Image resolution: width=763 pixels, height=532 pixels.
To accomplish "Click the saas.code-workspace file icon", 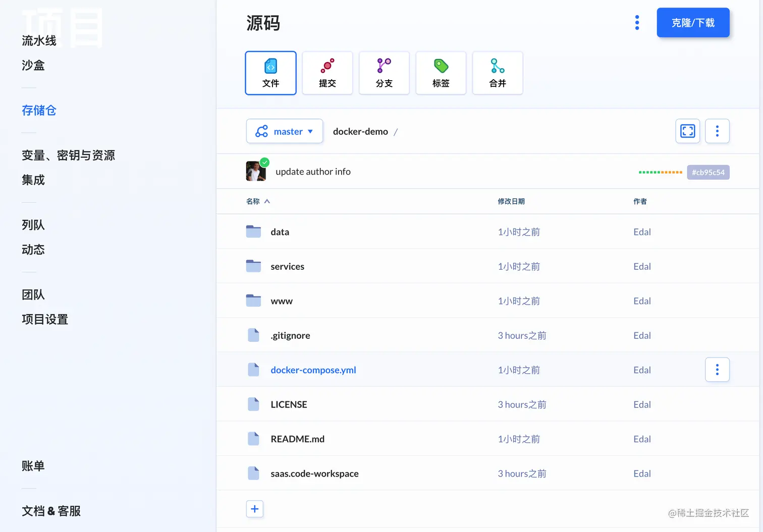I will click(x=253, y=473).
